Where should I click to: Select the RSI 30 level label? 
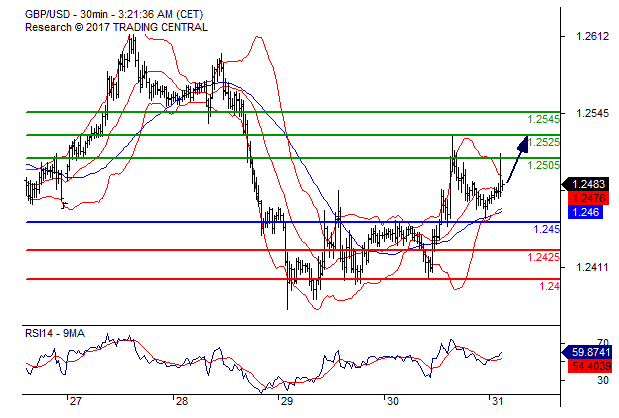(602, 380)
